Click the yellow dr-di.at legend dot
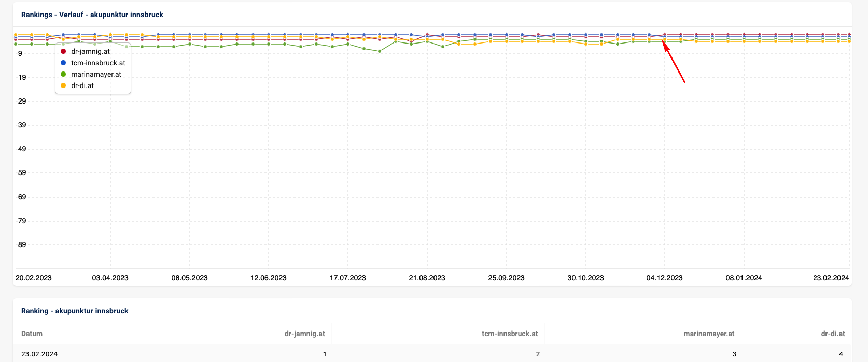 (63, 86)
